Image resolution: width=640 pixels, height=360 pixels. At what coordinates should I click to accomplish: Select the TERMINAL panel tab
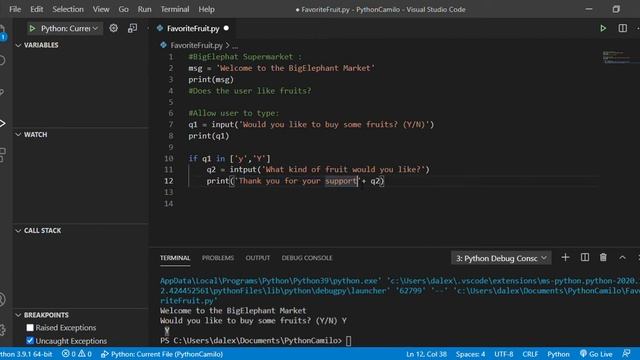175,258
